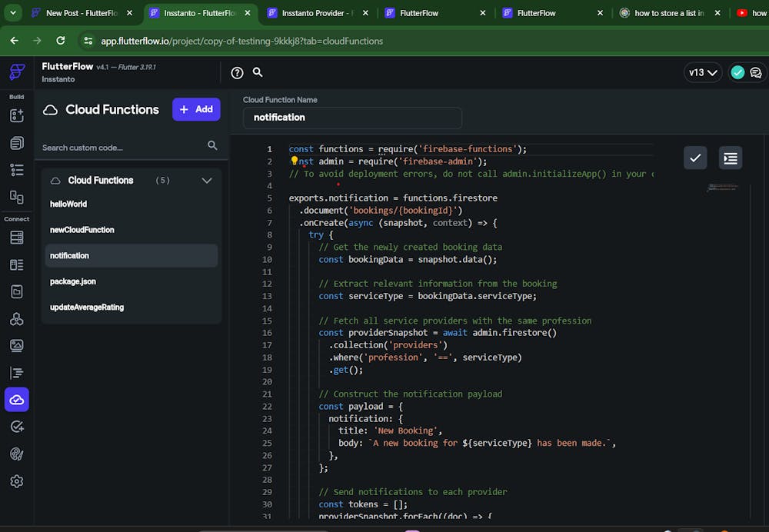Select the updateAverageRating function

coord(87,308)
